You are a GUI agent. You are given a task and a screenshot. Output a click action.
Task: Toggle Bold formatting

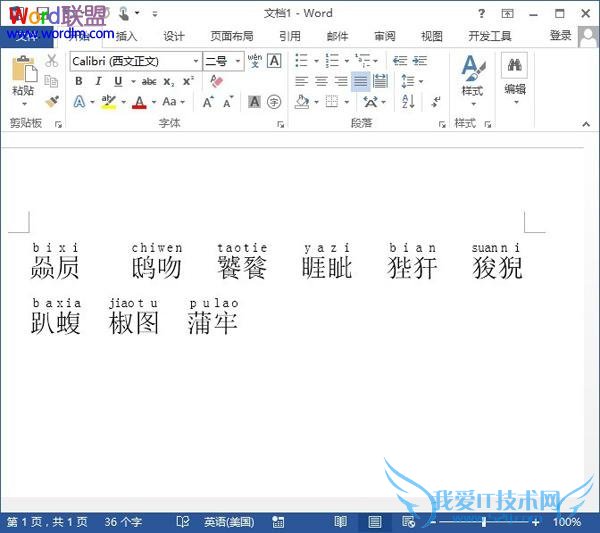pos(80,81)
